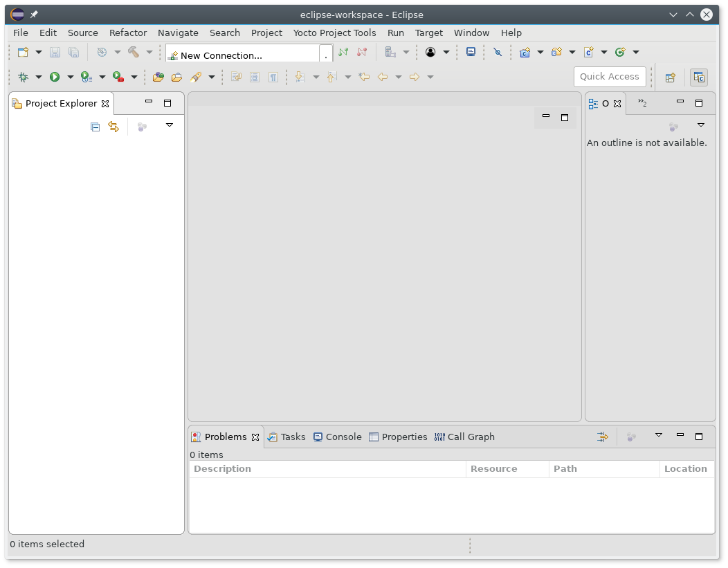Toggle the Search highlighter pen icon
This screenshot has width=728, height=568.
tap(196, 77)
